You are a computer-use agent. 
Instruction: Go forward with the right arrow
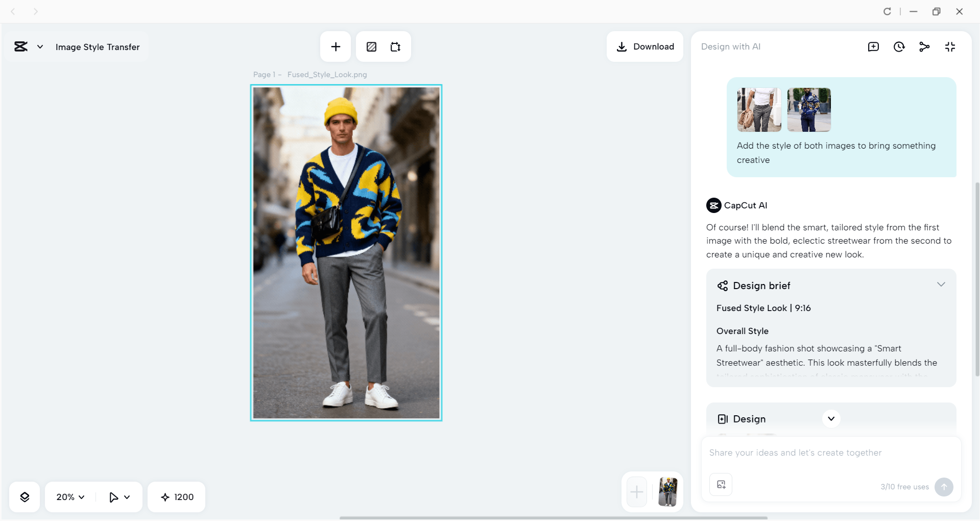(35, 11)
